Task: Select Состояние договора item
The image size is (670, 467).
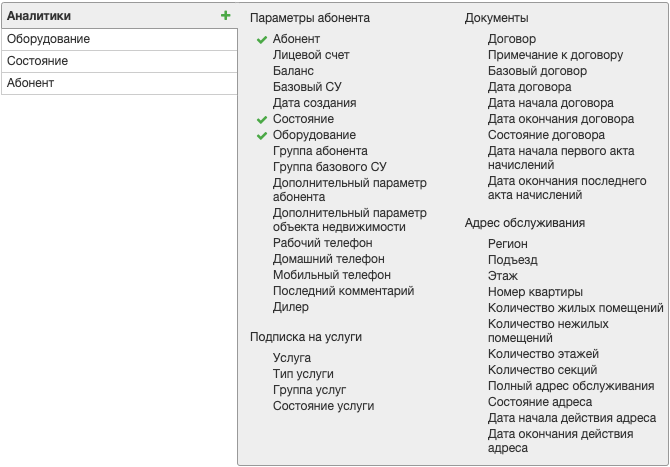Action: pyautogui.click(x=546, y=135)
